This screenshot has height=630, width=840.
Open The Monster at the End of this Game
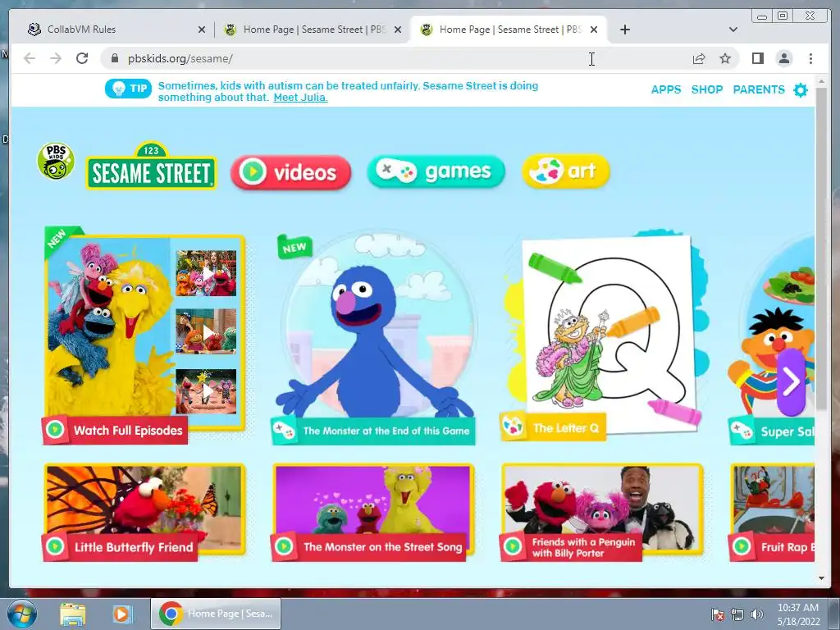pos(373,337)
